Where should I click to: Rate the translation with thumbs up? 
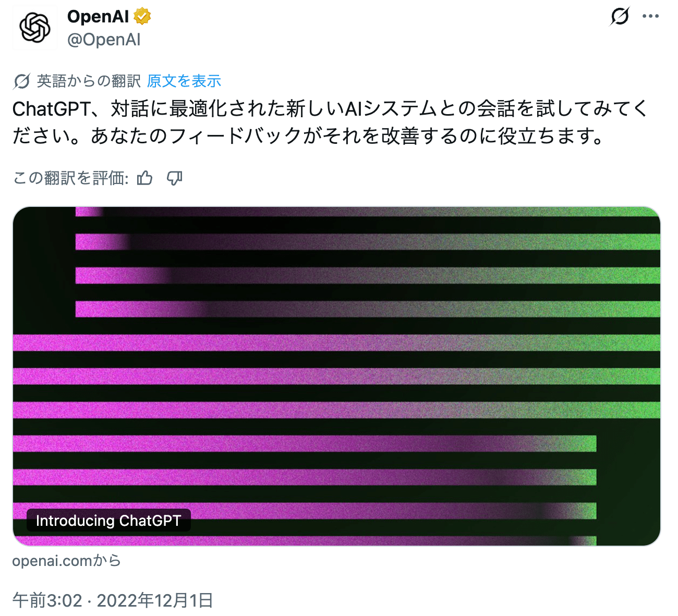144,179
